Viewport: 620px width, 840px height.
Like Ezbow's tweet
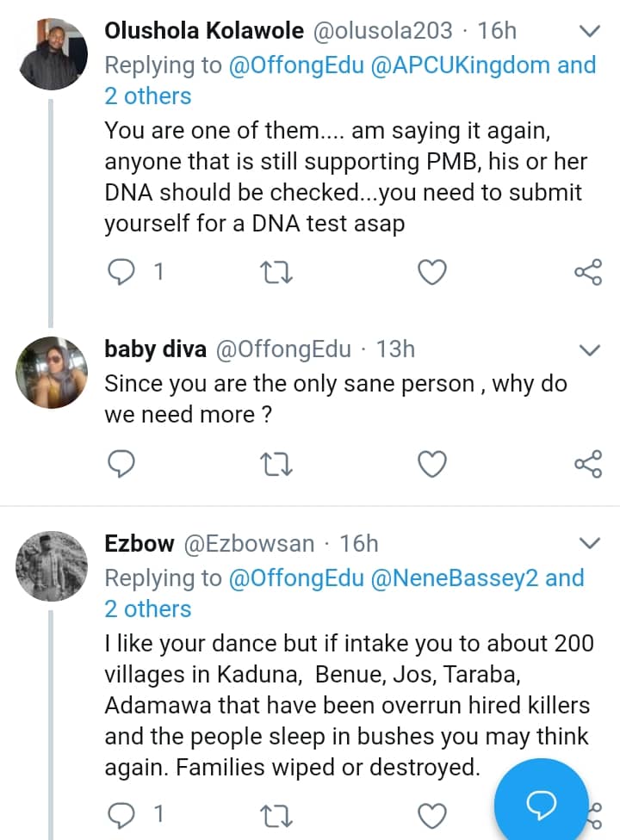[x=431, y=814]
